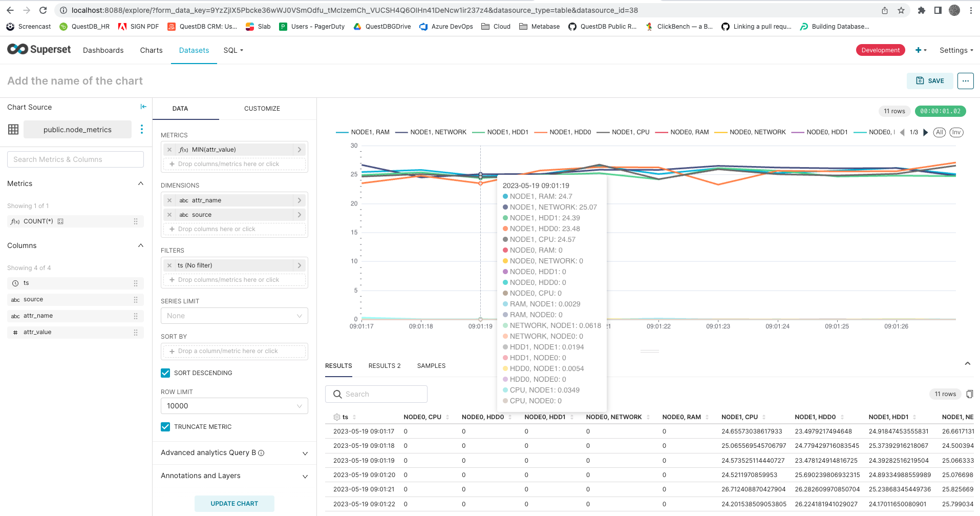This screenshot has height=516, width=980.
Task: Toggle NODE0, RAM series in legend
Action: [682, 132]
